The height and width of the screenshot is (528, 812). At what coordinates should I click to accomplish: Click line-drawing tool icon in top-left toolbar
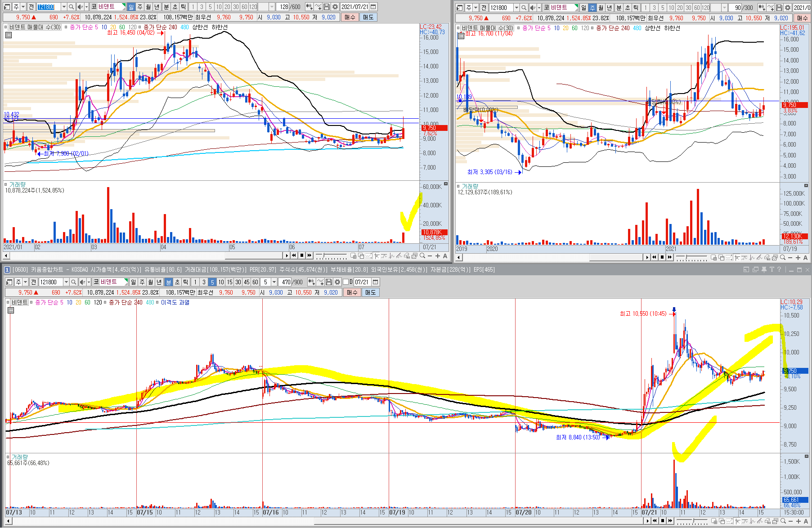click(x=318, y=7)
